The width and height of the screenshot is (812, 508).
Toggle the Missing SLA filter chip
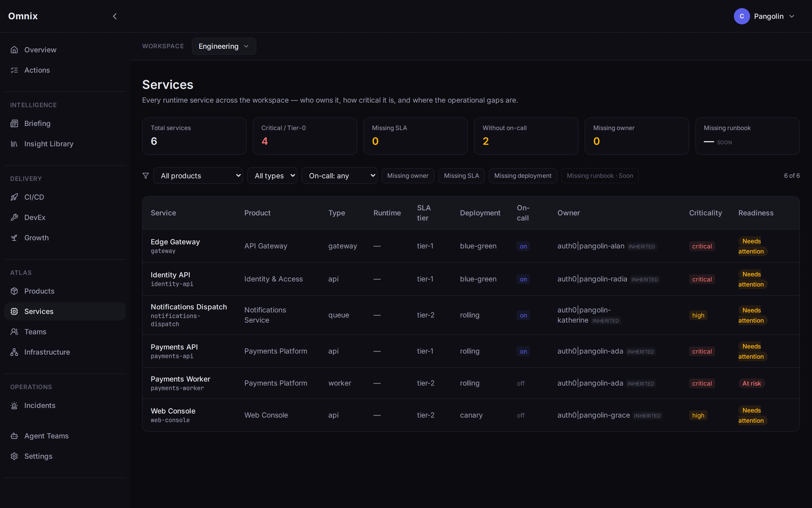point(461,176)
